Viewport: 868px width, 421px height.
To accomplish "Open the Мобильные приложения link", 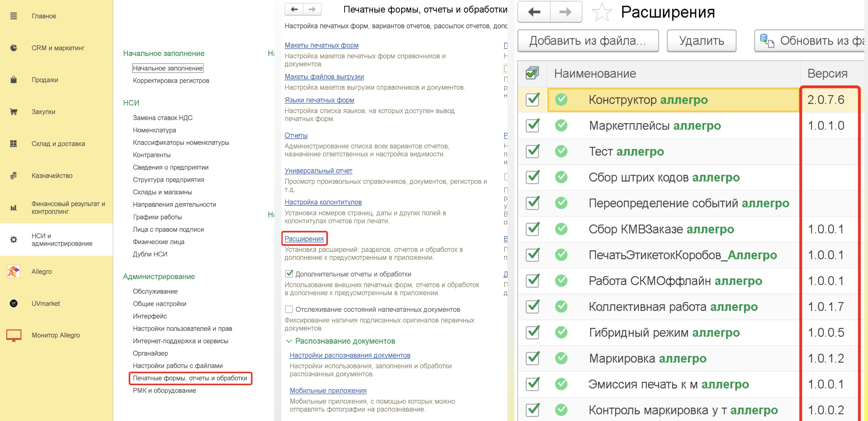I will 328,390.
